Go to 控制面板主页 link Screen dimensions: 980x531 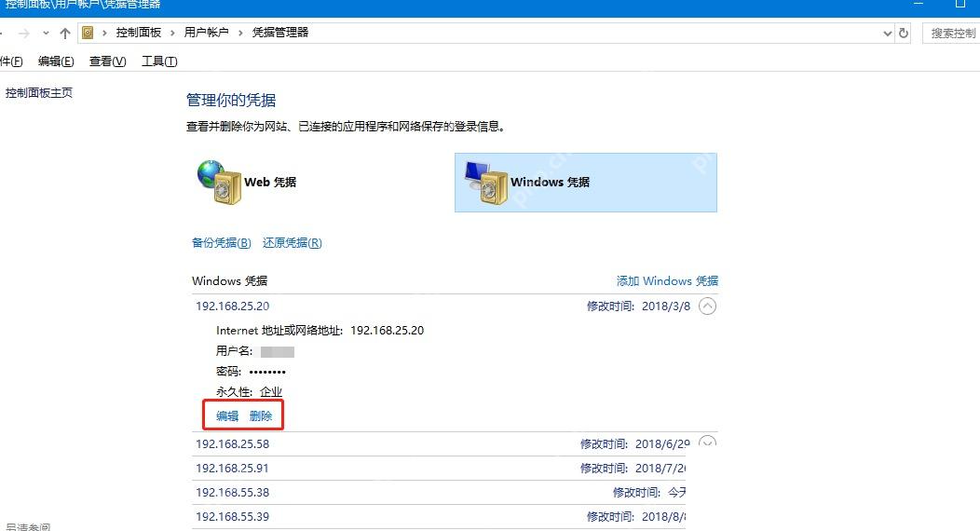click(x=39, y=93)
